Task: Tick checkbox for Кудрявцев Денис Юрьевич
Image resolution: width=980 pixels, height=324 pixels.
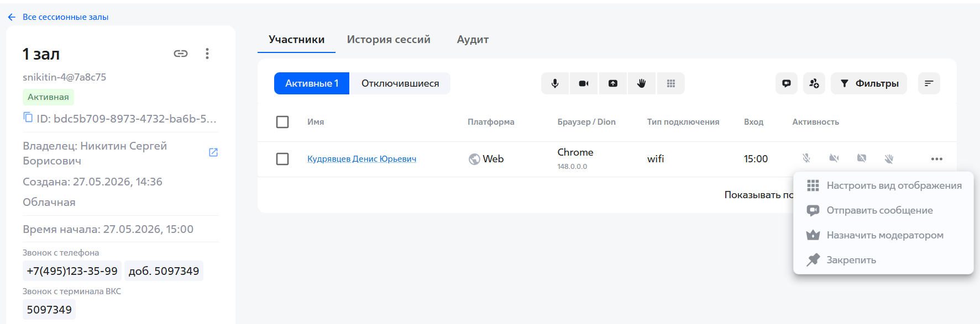Action: [282, 159]
